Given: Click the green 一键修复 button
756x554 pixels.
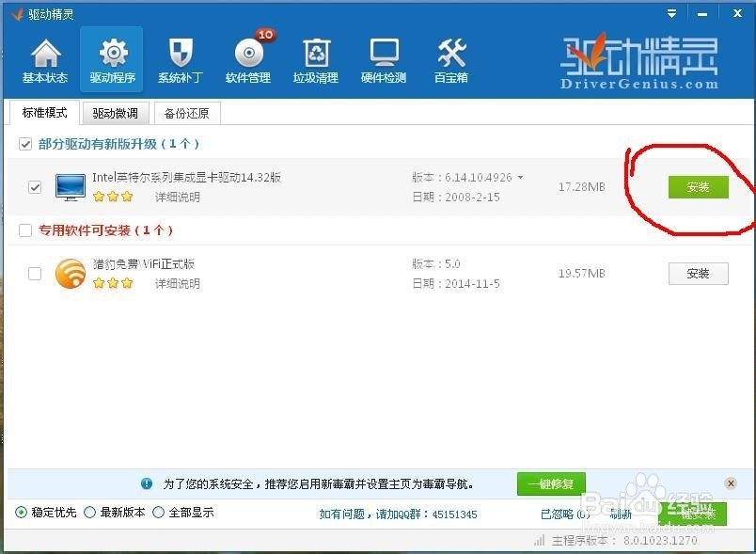Looking at the screenshot, I should click(551, 483).
